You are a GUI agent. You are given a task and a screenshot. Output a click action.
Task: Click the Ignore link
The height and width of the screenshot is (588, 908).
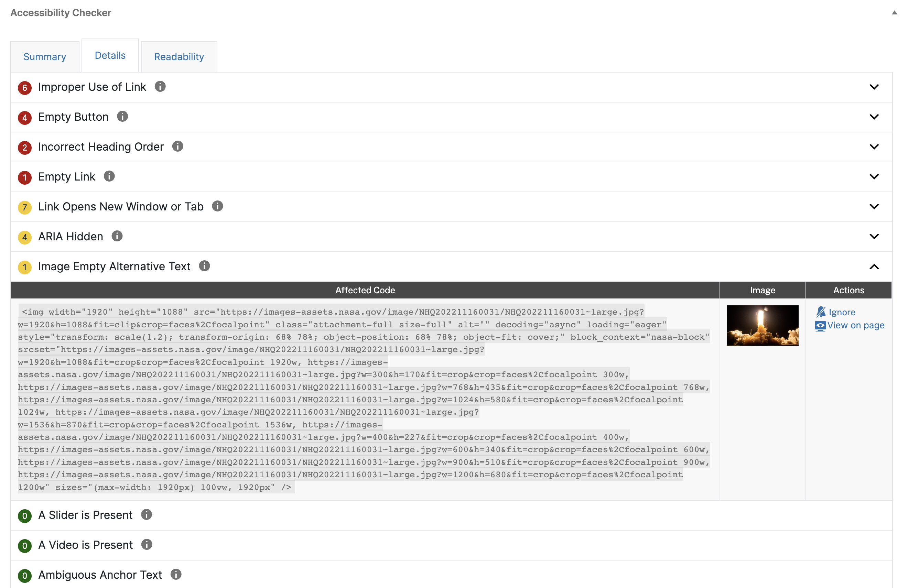(842, 312)
